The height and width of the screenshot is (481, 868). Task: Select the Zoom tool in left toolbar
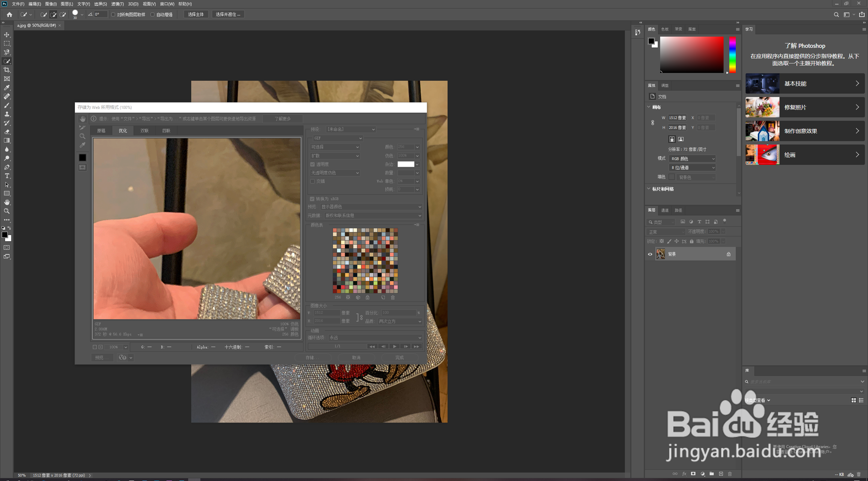pos(7,211)
